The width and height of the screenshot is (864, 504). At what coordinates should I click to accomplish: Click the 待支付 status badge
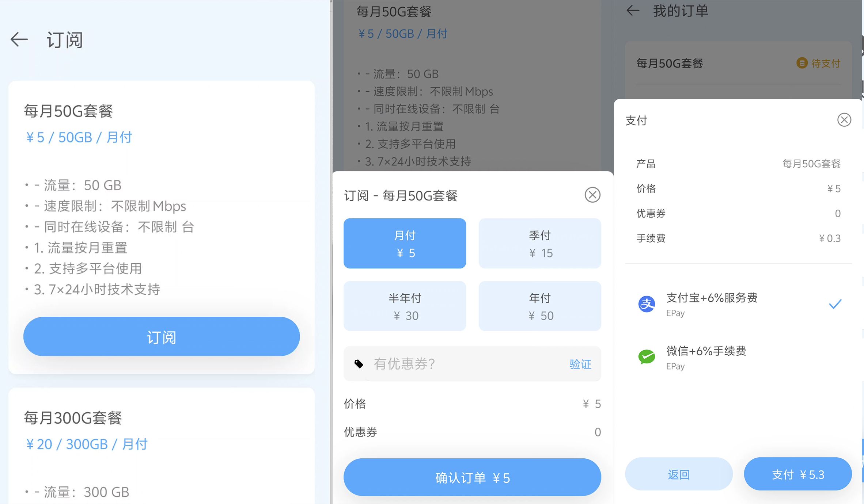tap(818, 63)
